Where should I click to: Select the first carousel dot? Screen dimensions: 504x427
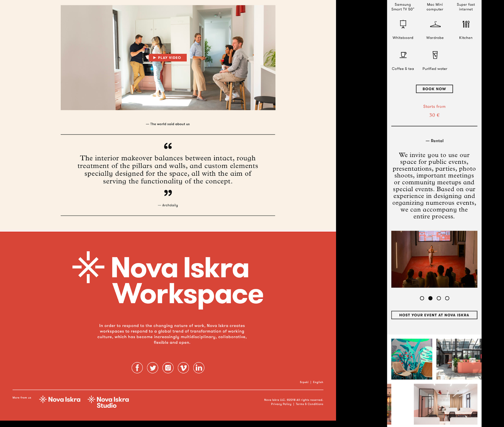pyautogui.click(x=422, y=298)
